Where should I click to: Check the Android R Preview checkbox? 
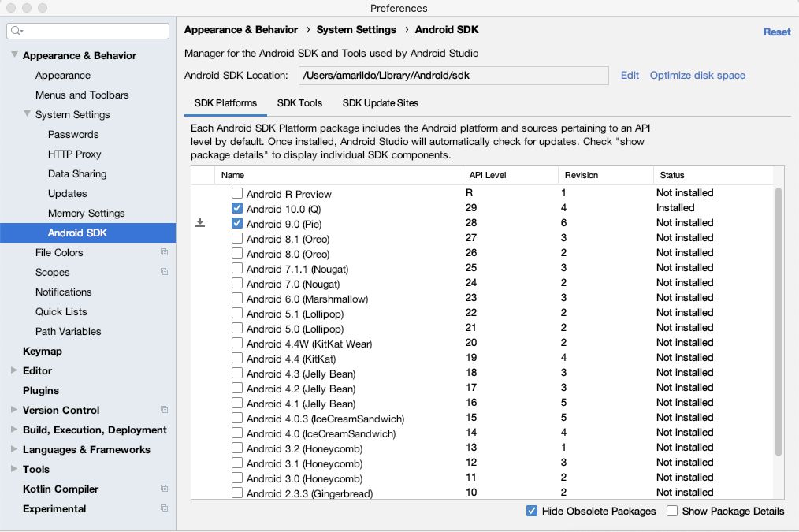tap(237, 193)
